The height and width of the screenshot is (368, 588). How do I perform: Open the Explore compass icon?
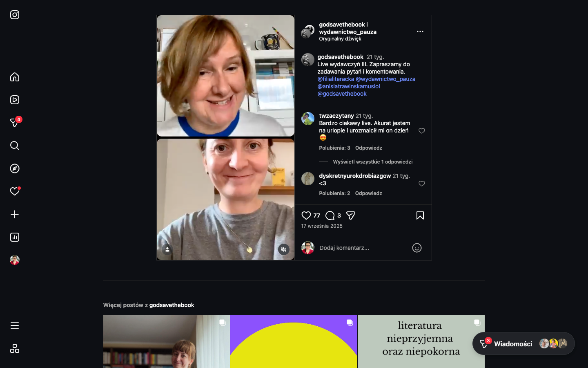(x=15, y=168)
